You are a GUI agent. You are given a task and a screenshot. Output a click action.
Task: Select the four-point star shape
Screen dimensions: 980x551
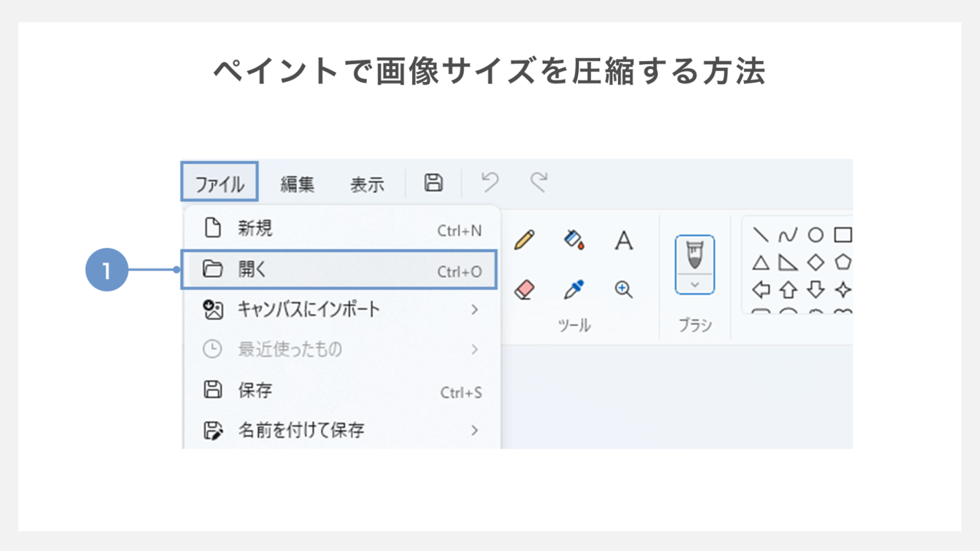click(x=843, y=290)
